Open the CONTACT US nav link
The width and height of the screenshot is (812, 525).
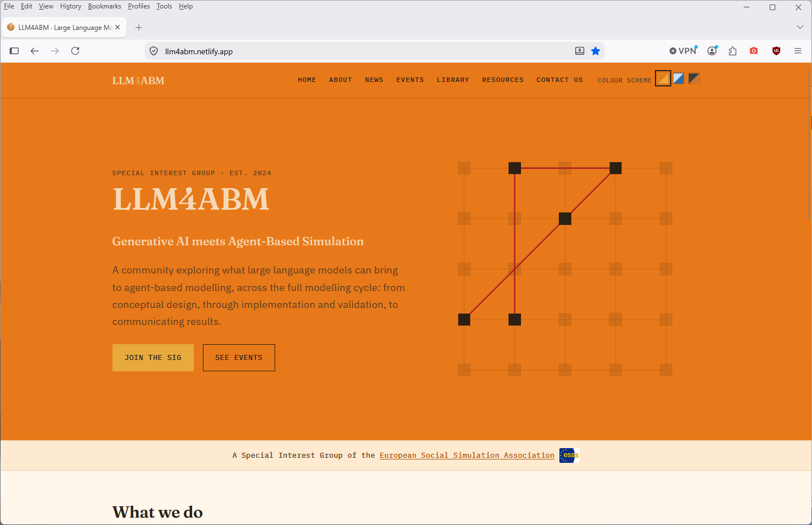click(x=560, y=80)
